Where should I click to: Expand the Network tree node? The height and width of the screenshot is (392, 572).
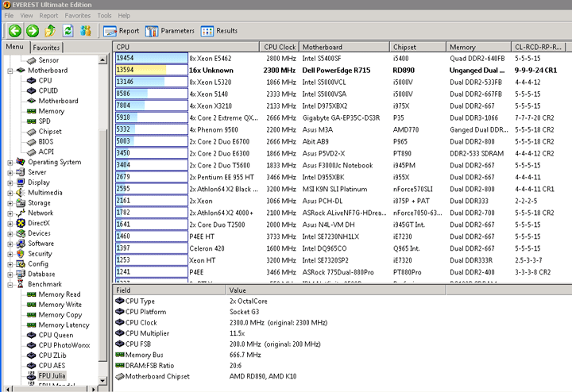tap(10, 213)
